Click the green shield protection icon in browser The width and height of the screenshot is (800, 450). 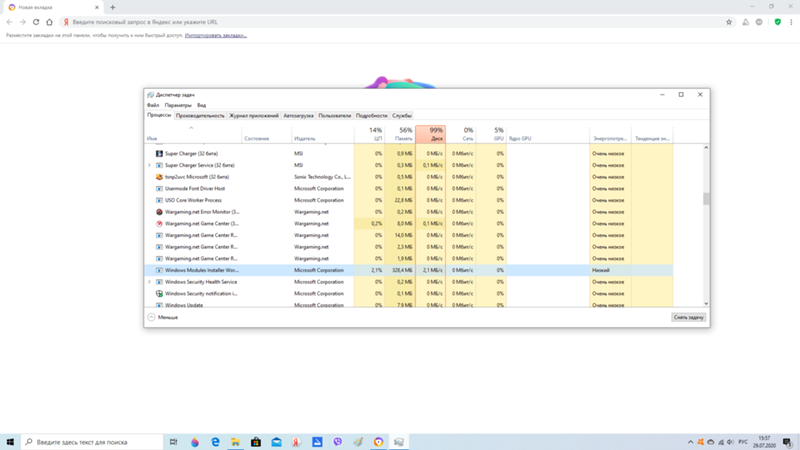(778, 22)
